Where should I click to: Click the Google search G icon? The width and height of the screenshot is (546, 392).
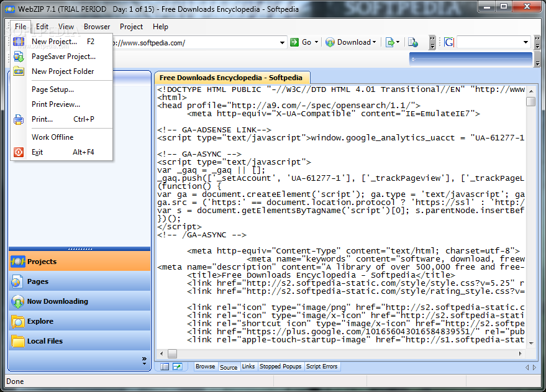(449, 42)
